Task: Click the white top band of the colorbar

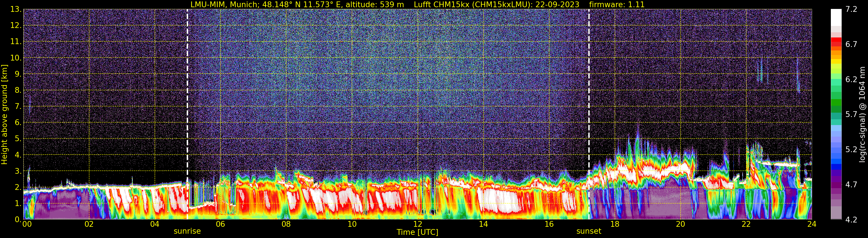Action: click(836, 18)
